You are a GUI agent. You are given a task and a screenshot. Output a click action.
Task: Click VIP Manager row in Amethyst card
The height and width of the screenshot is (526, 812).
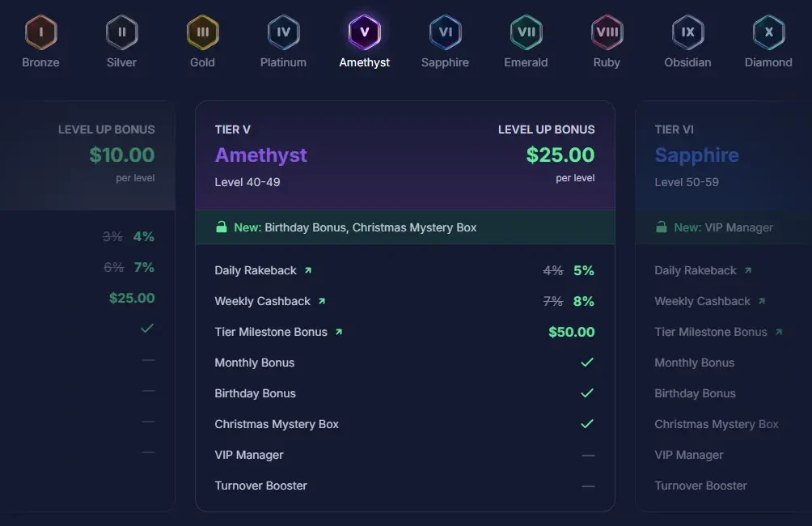(405, 455)
